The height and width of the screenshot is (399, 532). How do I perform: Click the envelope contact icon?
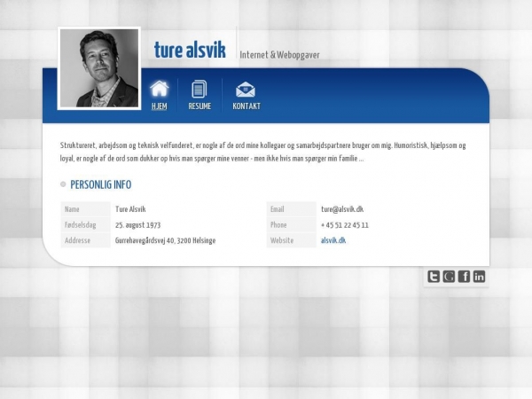246,90
